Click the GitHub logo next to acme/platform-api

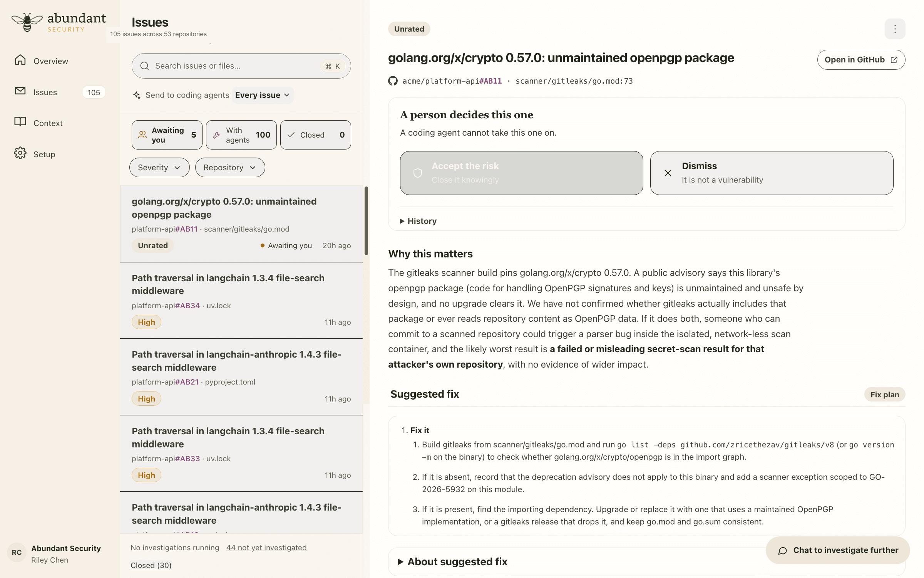pyautogui.click(x=393, y=81)
